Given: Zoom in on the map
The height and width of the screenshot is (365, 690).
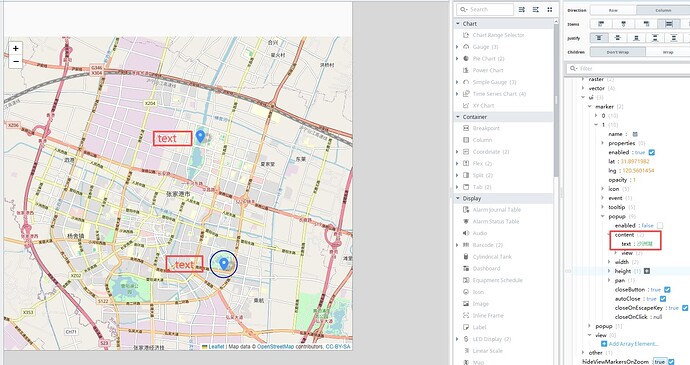Looking at the screenshot, I should tap(16, 48).
